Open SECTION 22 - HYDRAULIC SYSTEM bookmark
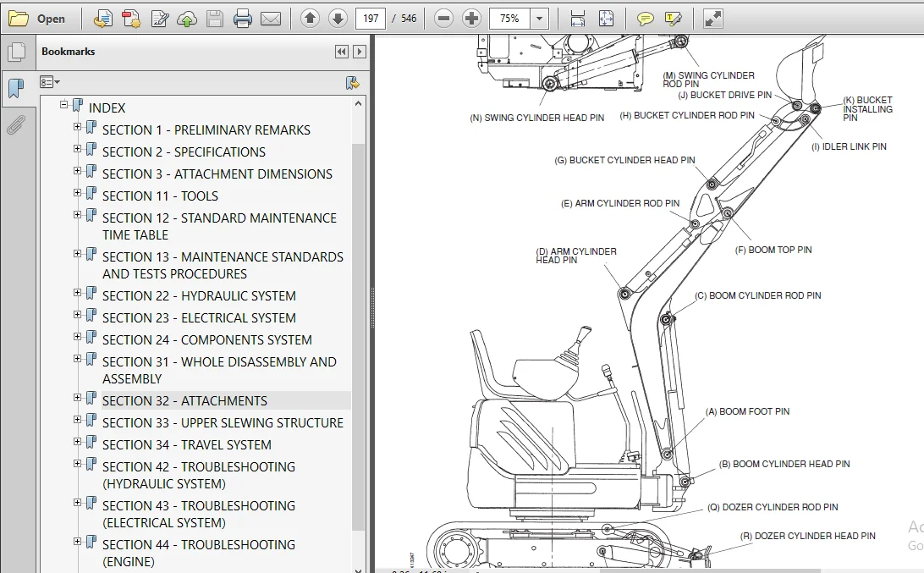 click(199, 296)
